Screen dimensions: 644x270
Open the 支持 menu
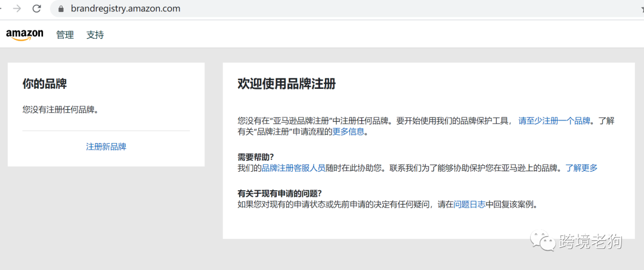coord(95,35)
